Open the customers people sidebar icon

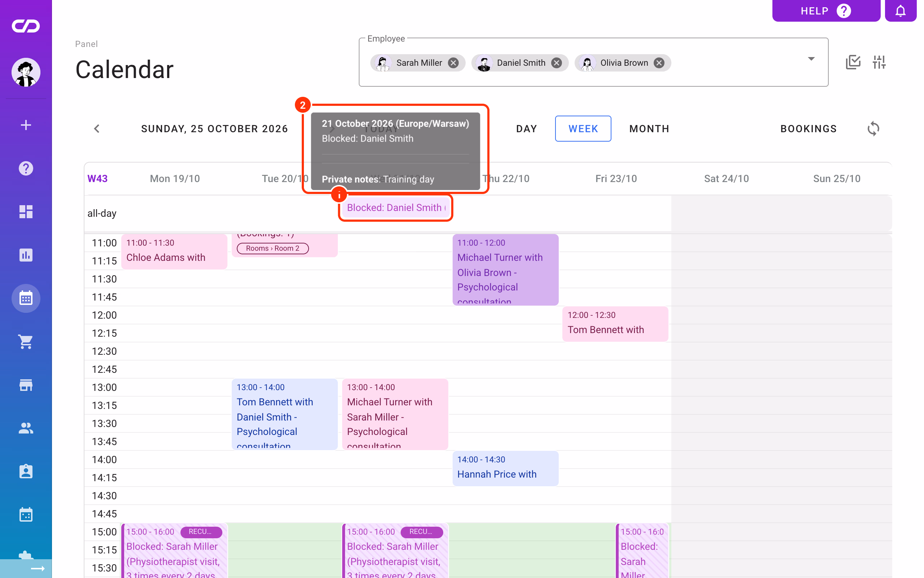26,428
